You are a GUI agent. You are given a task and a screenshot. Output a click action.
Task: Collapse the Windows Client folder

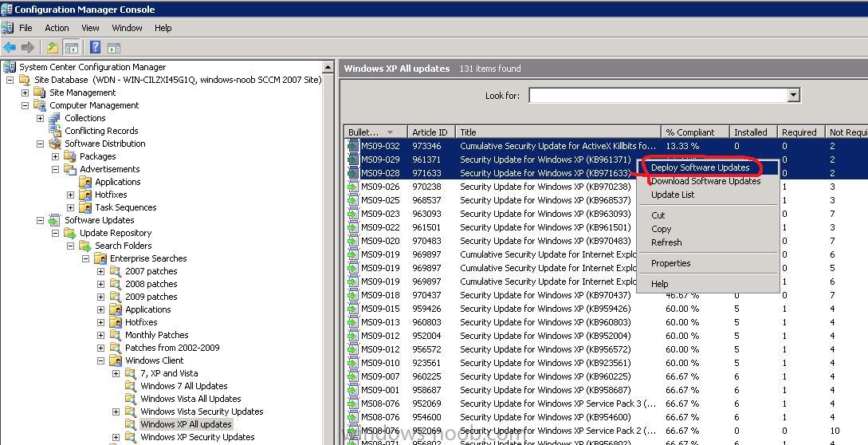[x=100, y=360]
